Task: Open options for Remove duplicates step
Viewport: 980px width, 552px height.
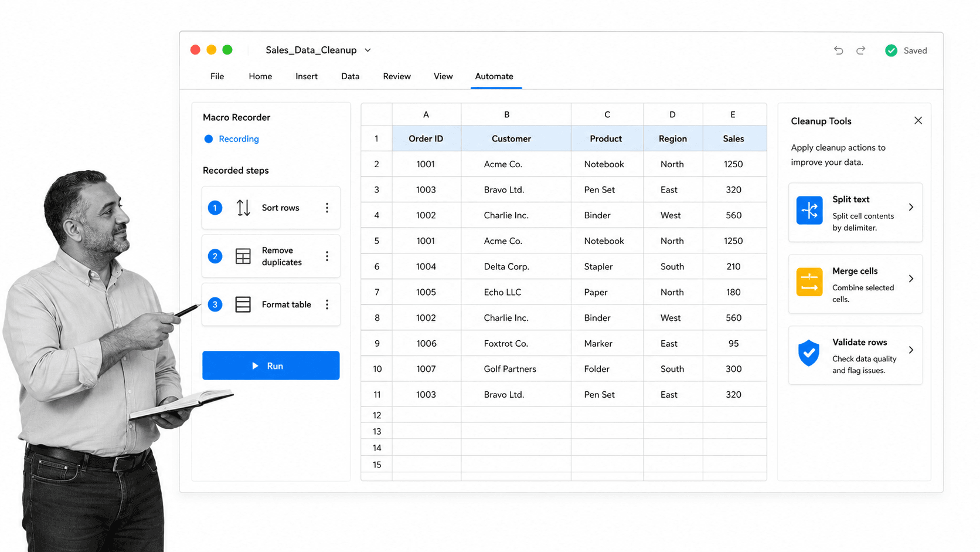Action: (x=327, y=256)
